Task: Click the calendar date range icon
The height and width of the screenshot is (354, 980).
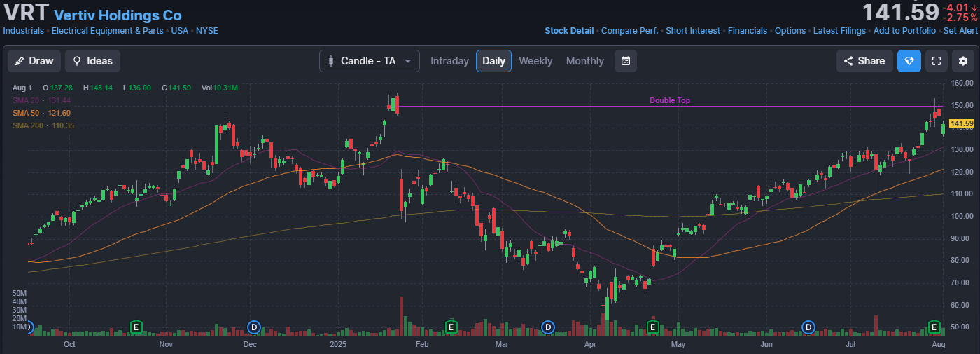Action: click(x=626, y=61)
